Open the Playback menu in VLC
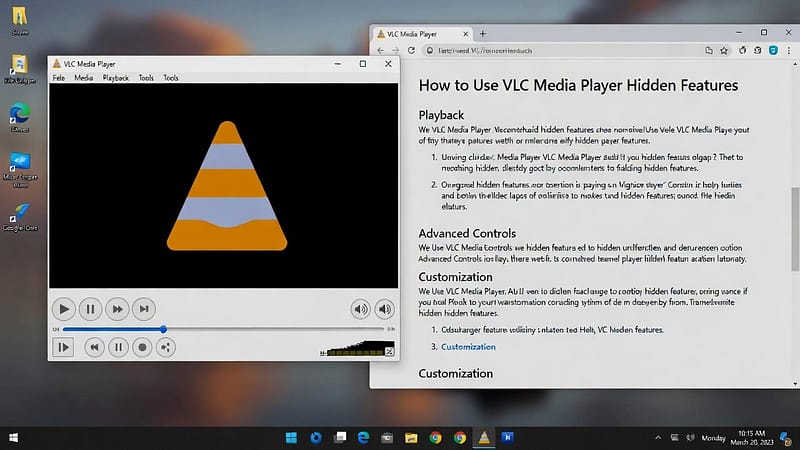Screen dimensions: 800x450 [116, 78]
